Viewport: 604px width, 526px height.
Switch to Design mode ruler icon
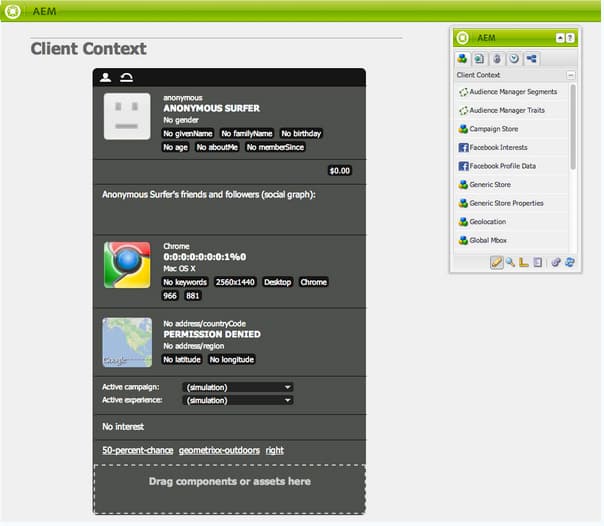point(523,262)
